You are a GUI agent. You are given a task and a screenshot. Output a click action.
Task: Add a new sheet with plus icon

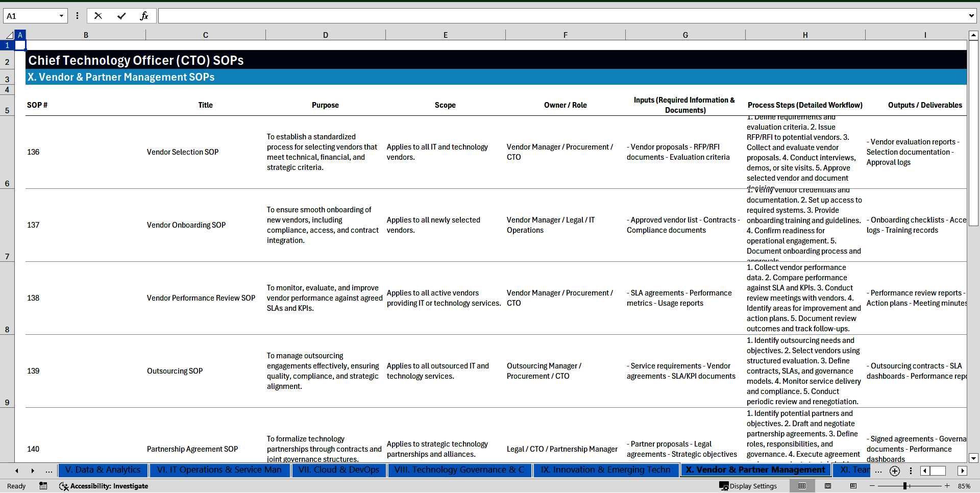pos(895,471)
